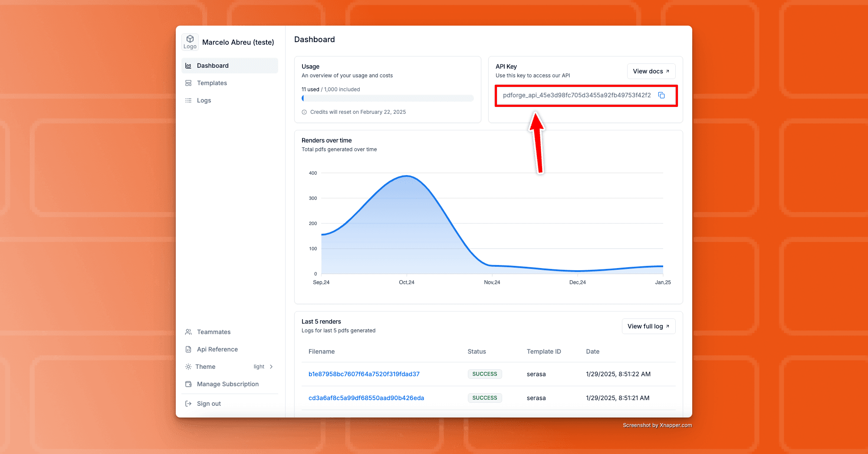Open the View full log page
Viewport: 868px width, 454px height.
pyautogui.click(x=648, y=326)
